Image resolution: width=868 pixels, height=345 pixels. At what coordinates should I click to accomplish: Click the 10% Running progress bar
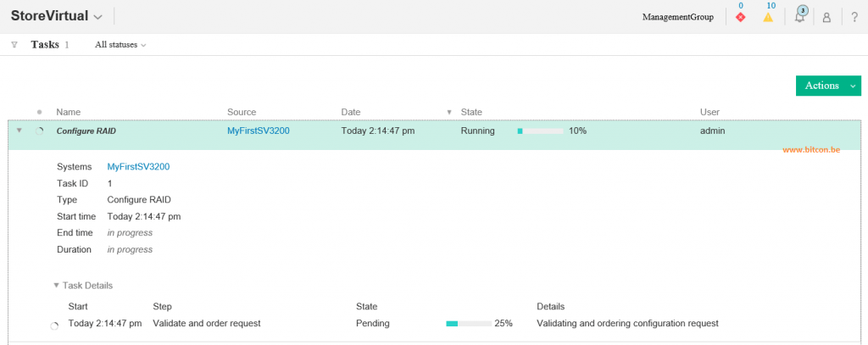[x=540, y=131]
